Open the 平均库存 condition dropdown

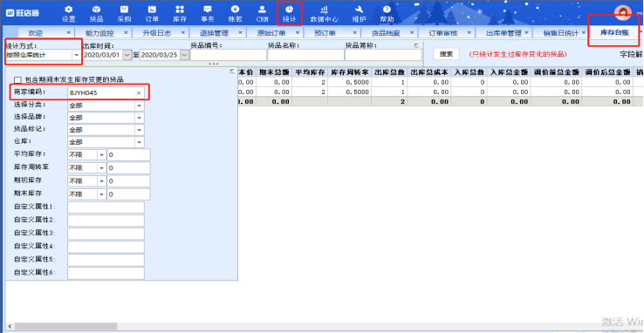(x=101, y=155)
